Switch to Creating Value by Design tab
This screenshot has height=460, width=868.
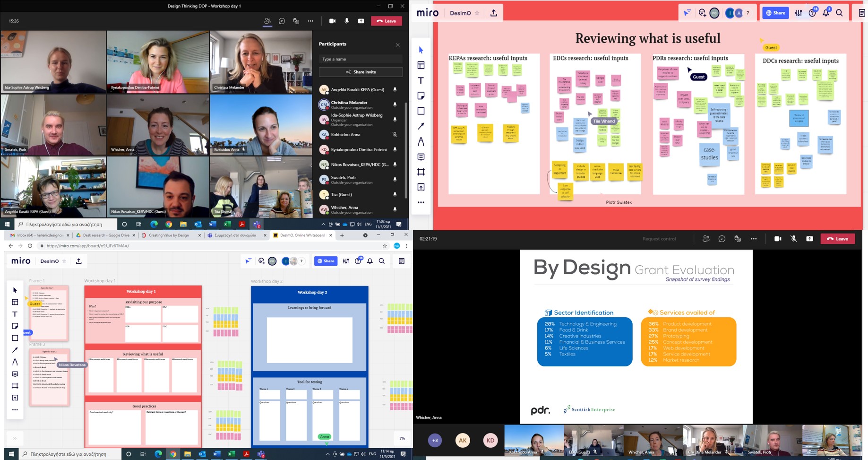tap(169, 235)
